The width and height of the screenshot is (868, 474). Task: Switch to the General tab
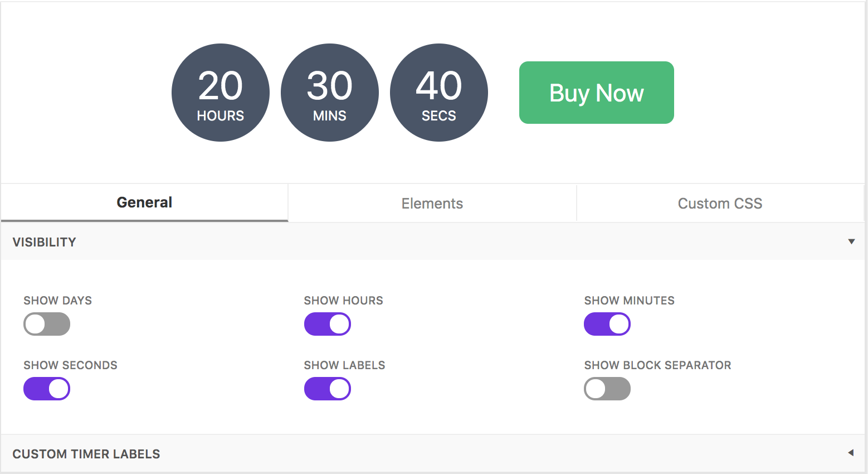pos(144,202)
